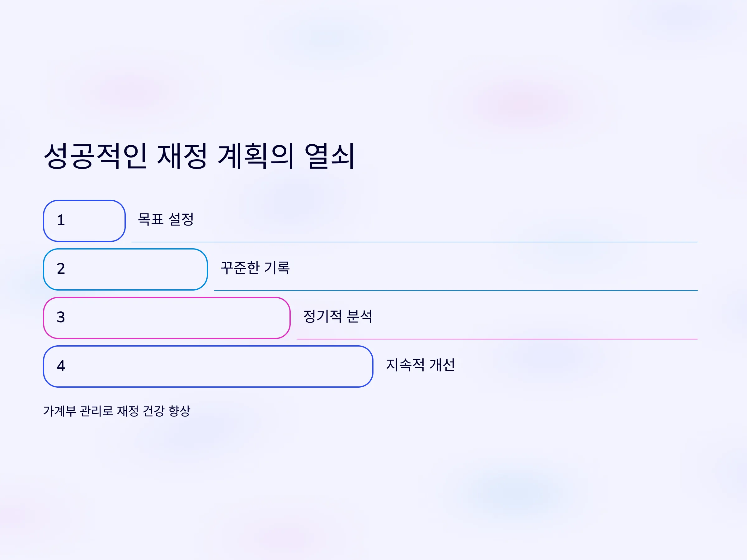Click the number 4 inside the fourth box
Screen dimensions: 747x560
(61, 366)
